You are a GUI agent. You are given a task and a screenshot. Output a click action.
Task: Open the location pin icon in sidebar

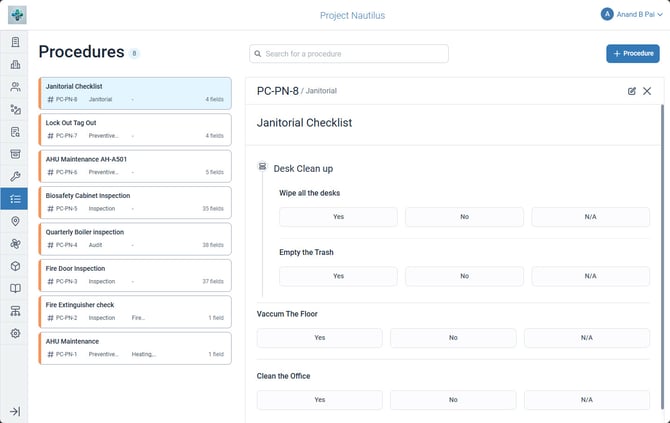click(15, 221)
